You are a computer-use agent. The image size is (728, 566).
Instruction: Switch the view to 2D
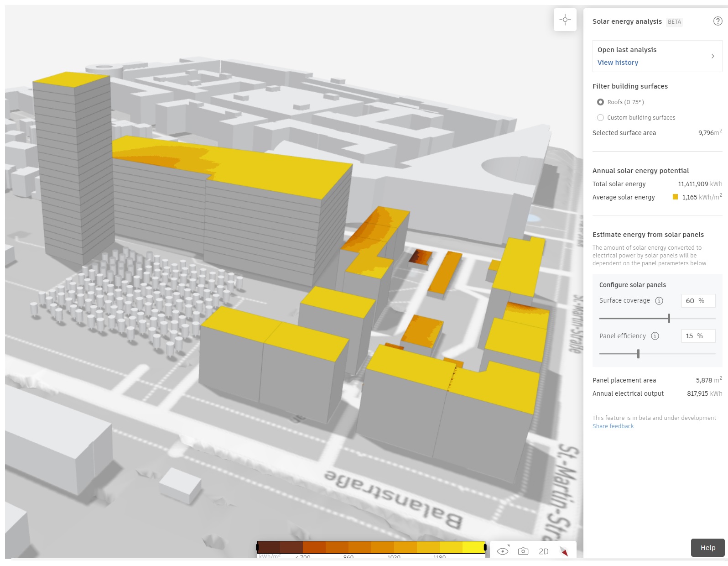point(544,551)
